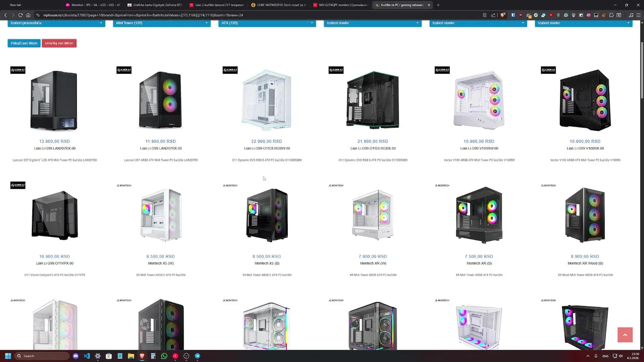This screenshot has width=644, height=362.
Task: Click the Brave Shields lion icon
Action: 502,15
